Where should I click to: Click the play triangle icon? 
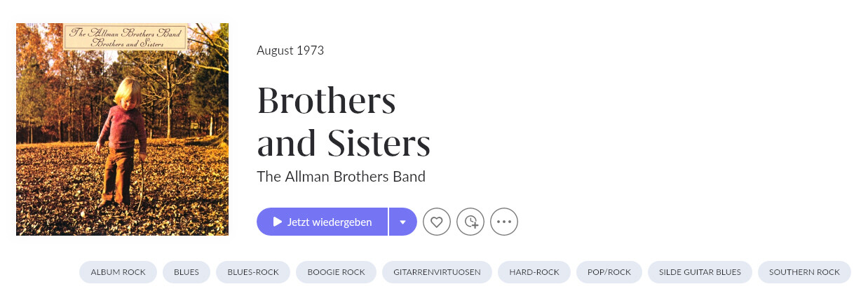pyautogui.click(x=278, y=222)
